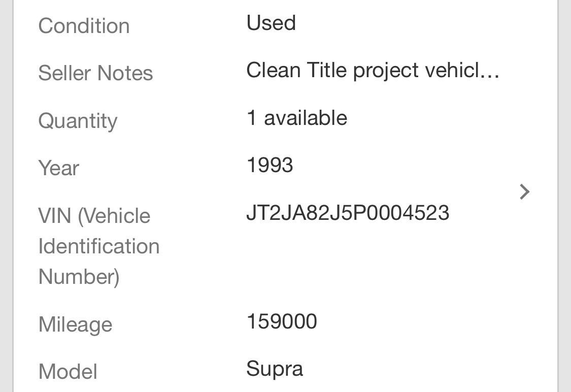Open item specifics via right chevron arrow
This screenshot has width=571, height=392.
click(x=524, y=192)
